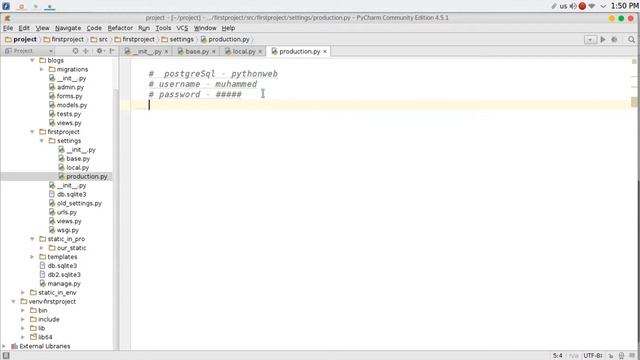This screenshot has height=360, width=640.
Task: Select base.py in settings folder tree
Action: tap(74, 159)
